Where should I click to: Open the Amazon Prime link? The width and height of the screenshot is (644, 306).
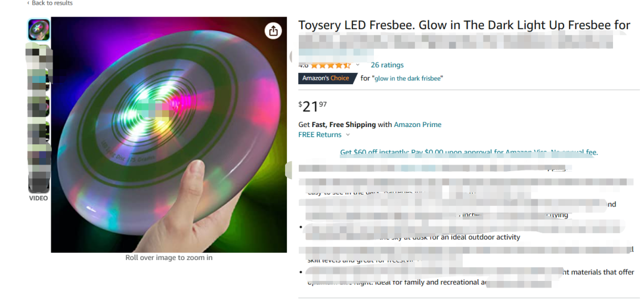[417, 125]
